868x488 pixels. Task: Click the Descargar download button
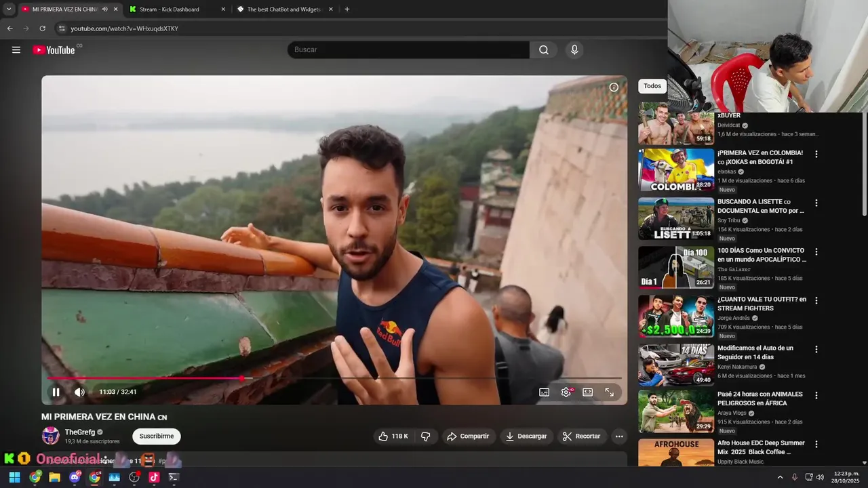click(526, 436)
